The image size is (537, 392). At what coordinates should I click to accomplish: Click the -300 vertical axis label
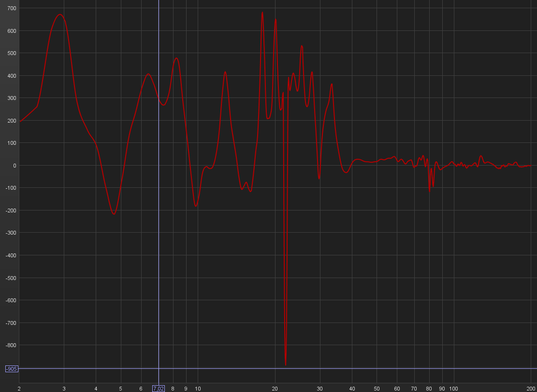[x=11, y=233]
